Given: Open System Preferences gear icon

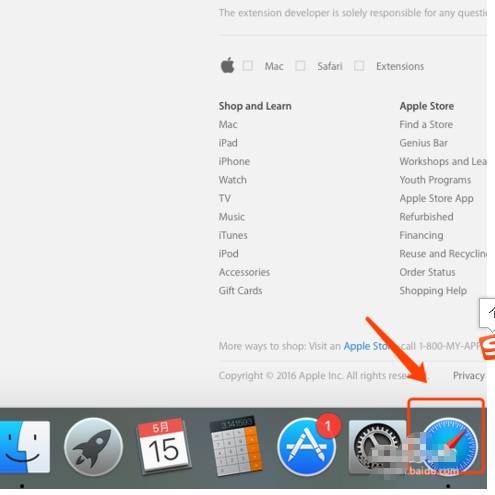Looking at the screenshot, I should [377, 447].
